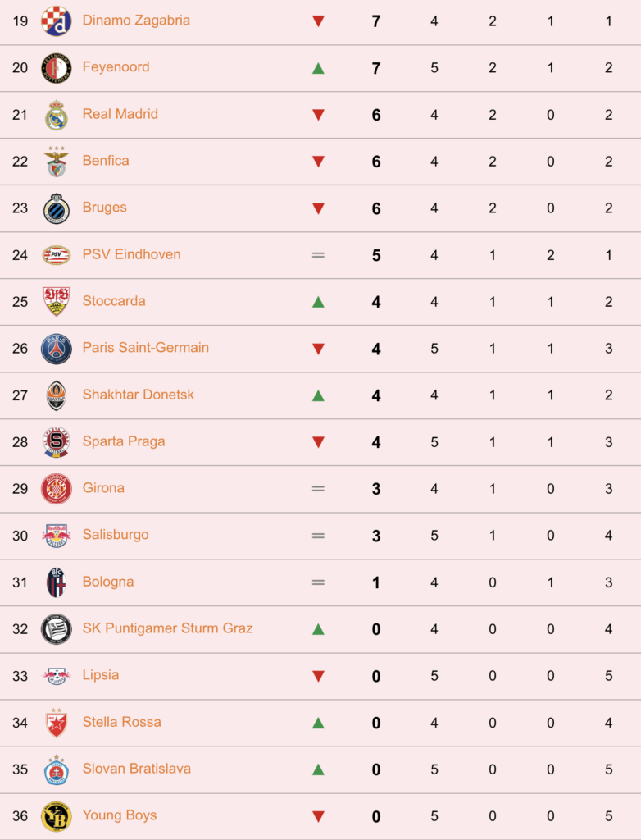Click the Sparta Praga crest icon
This screenshot has width=641, height=840.
click(57, 442)
